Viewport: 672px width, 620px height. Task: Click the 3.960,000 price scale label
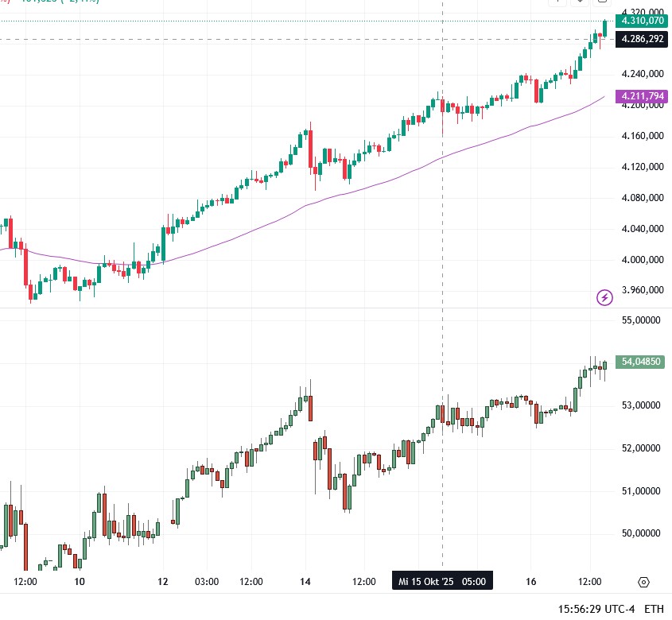643,291
